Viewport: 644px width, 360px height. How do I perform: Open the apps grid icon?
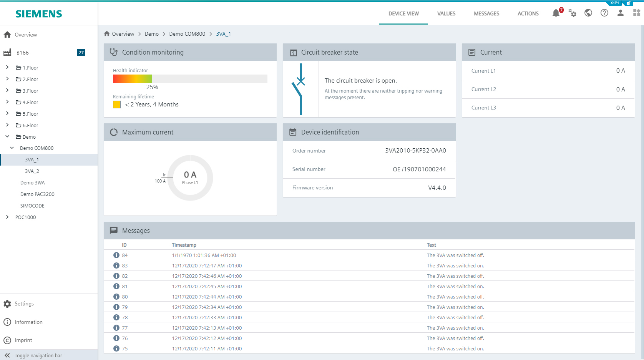637,13
